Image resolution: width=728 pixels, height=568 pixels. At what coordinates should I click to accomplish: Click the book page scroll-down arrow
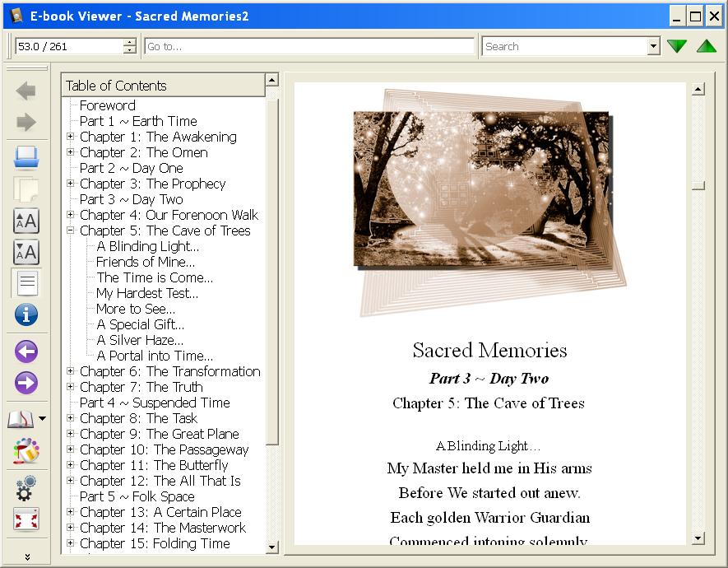coord(698,538)
